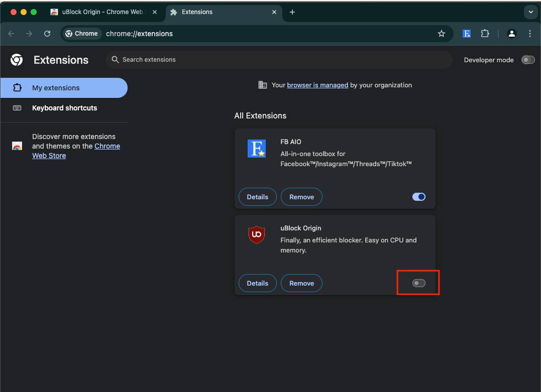This screenshot has height=392, width=541.
Task: Open Details for FB AIO
Action: pyautogui.click(x=257, y=197)
